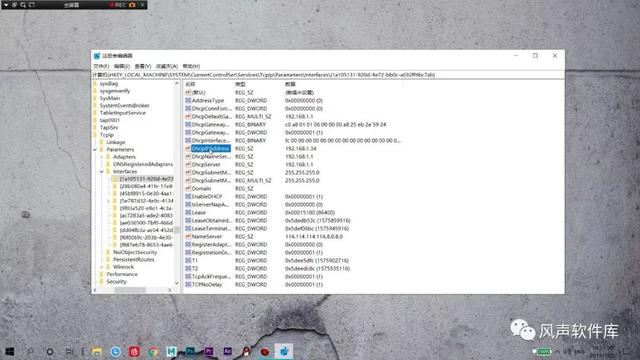Open the 收藏夹(A) menu
This screenshot has width=640, height=360.
(167, 66)
